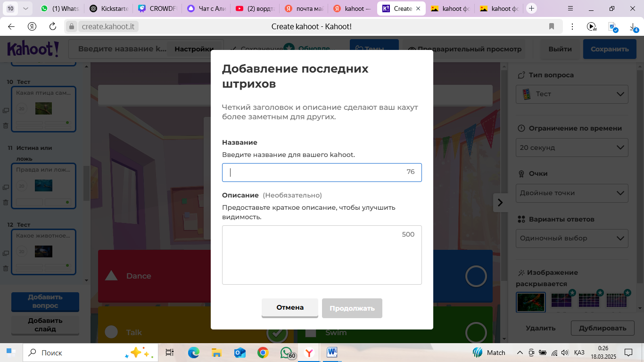Toggle correct mark for Swim answer
The image size is (644, 362).
click(476, 333)
